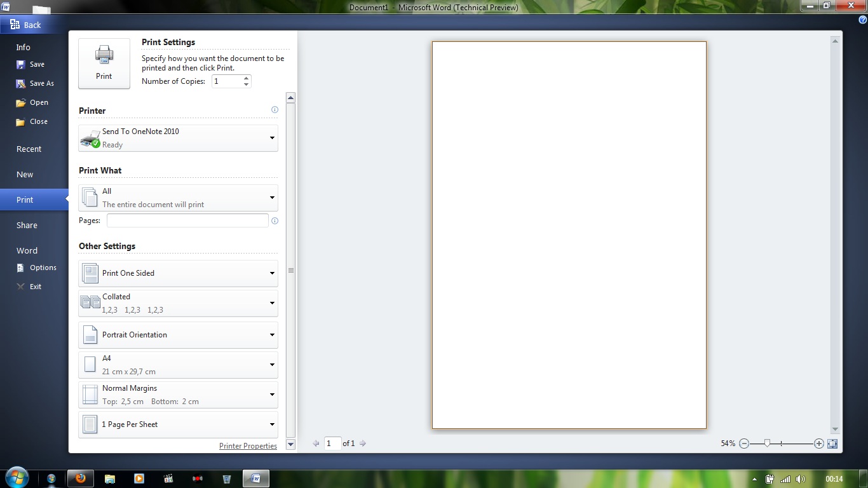
Task: Close the document via sidebar Close
Action: [x=32, y=121]
